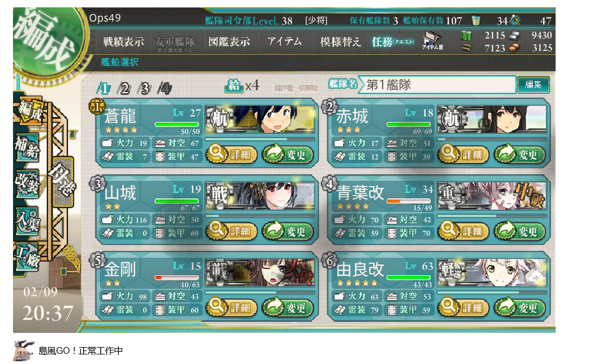This screenshot has height=364, width=598.
Task: Click the 金剛 ship portrait banner
Action: click(260, 272)
